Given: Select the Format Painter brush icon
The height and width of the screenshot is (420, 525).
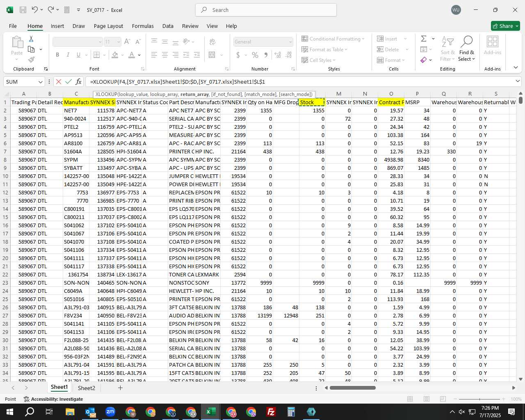Looking at the screenshot, I should [31, 60].
